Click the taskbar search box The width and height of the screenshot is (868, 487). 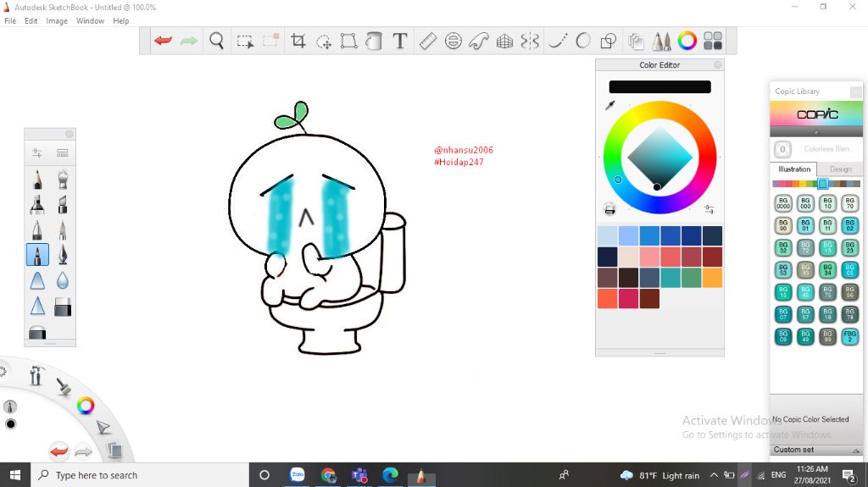coord(140,475)
